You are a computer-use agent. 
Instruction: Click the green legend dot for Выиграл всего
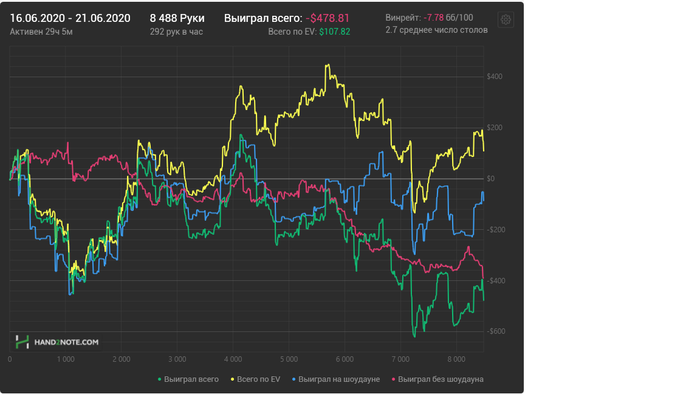159,379
